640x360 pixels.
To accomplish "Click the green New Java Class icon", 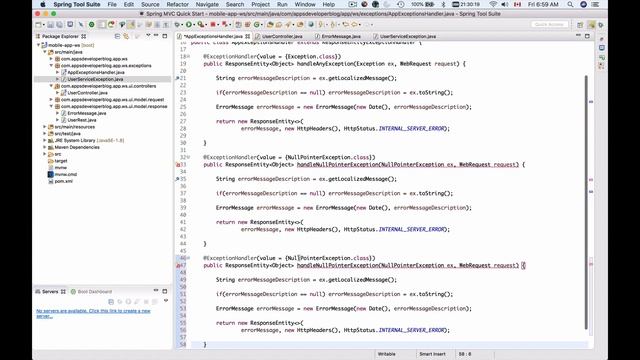I will (x=257, y=25).
